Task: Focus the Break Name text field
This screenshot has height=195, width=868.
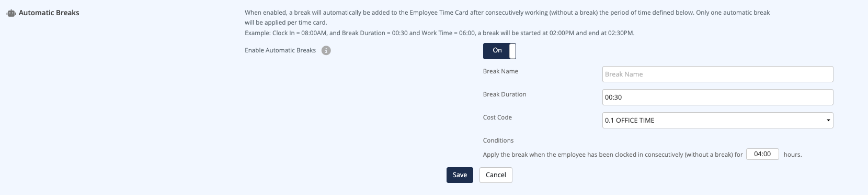Action: (x=717, y=74)
